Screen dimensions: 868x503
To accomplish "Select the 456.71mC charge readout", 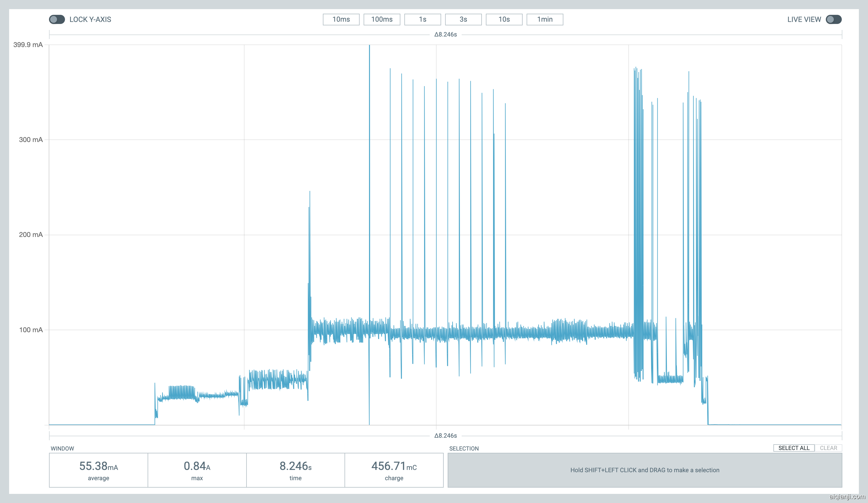I will pos(394,470).
